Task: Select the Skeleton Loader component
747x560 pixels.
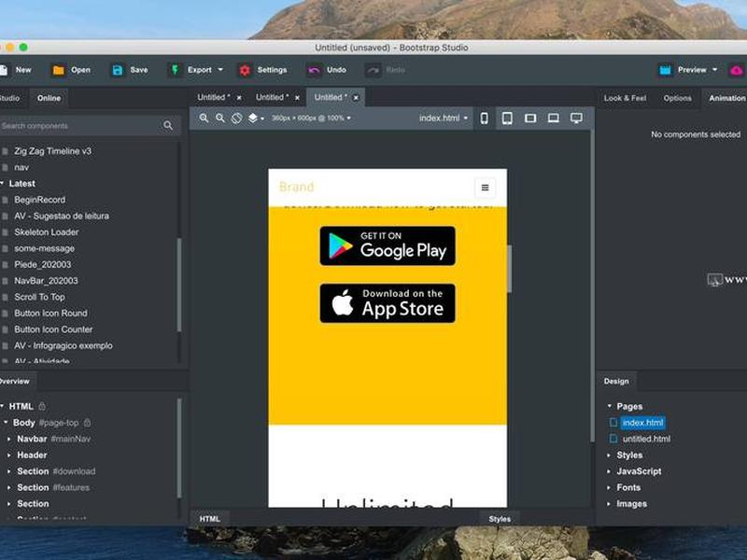Action: tap(46, 231)
